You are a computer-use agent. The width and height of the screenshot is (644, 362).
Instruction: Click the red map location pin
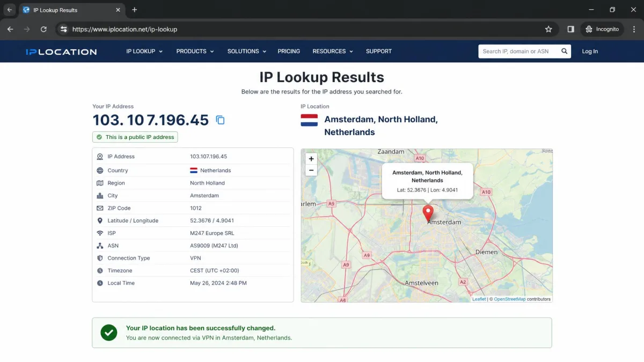click(x=428, y=213)
